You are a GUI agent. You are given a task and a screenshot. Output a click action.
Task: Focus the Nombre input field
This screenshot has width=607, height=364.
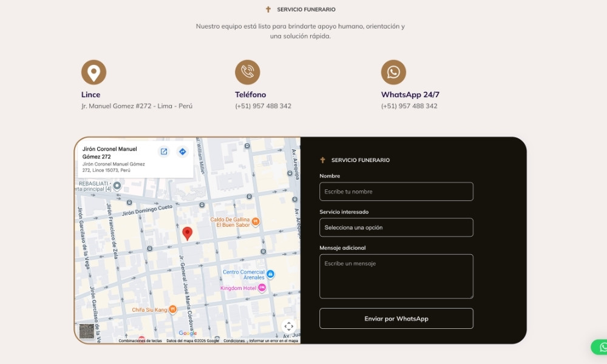point(396,192)
